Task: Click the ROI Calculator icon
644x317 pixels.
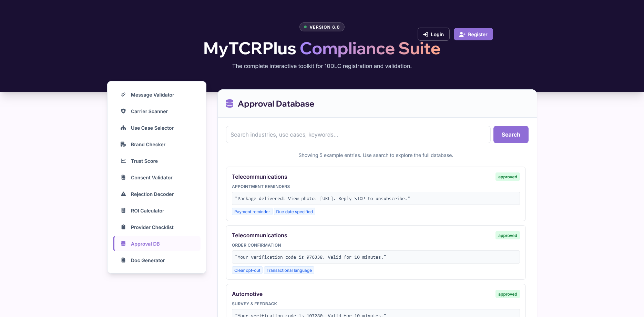Action: click(x=123, y=210)
